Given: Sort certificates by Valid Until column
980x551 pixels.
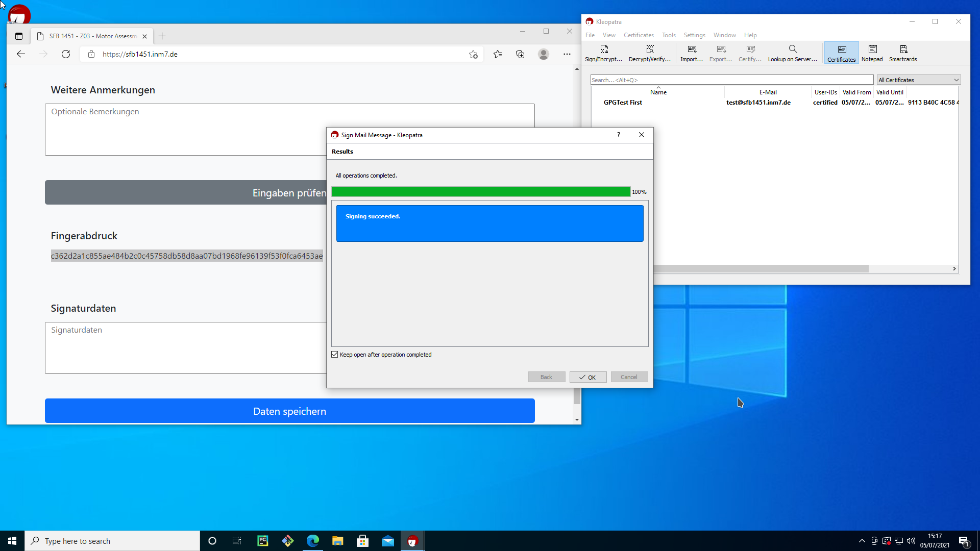Looking at the screenshot, I should (x=890, y=92).
